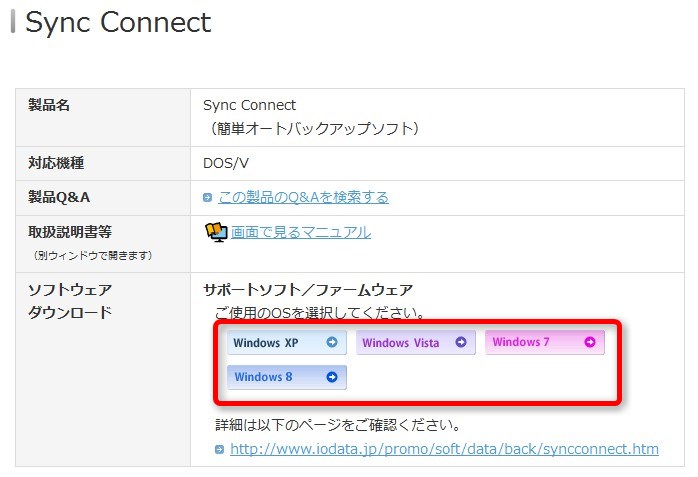
Task: Open the この製品のQ&Aを検索する link
Action: [303, 197]
